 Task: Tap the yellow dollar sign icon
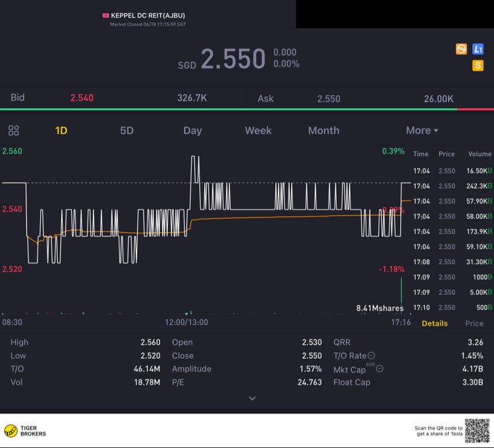[478, 65]
